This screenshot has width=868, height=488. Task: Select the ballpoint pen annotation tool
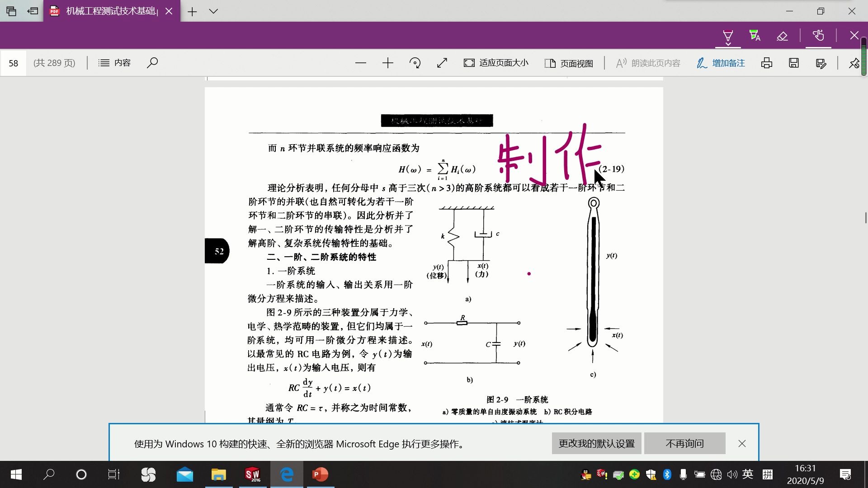728,35
